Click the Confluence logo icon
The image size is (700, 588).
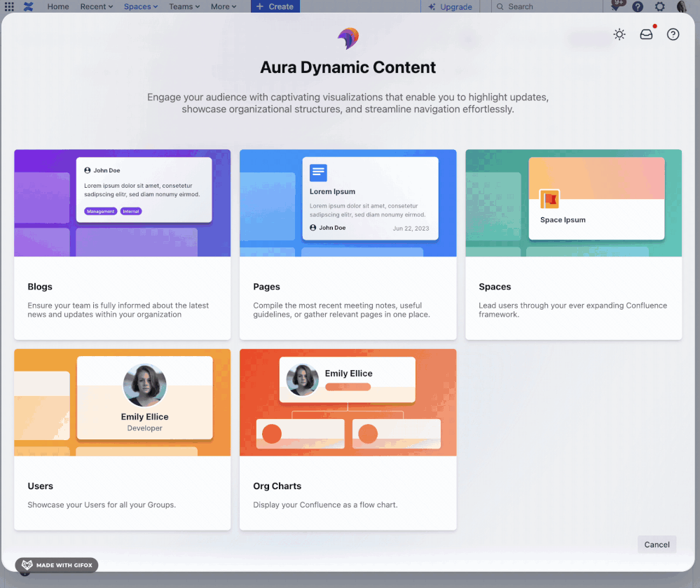click(29, 6)
